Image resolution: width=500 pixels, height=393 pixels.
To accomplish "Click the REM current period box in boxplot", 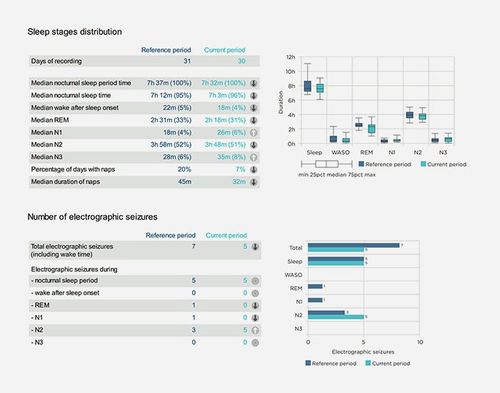I will [x=372, y=129].
